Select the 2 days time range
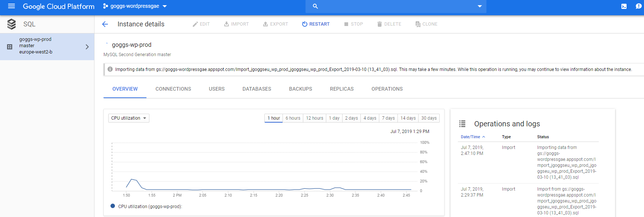This screenshot has height=217, width=644. (x=351, y=118)
